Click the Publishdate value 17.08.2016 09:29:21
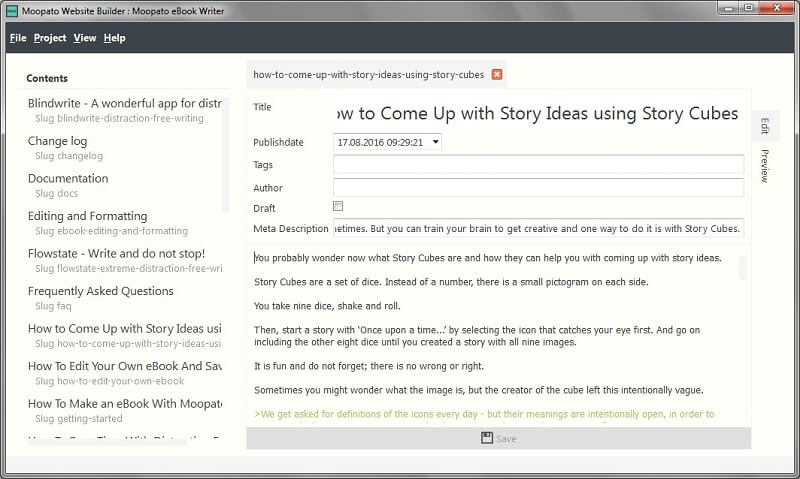 click(x=380, y=142)
